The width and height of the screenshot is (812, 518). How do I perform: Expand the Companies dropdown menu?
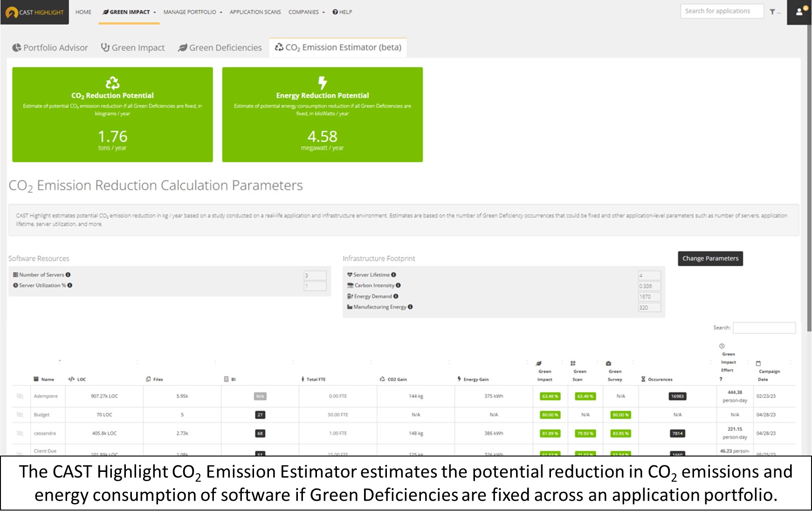point(306,12)
